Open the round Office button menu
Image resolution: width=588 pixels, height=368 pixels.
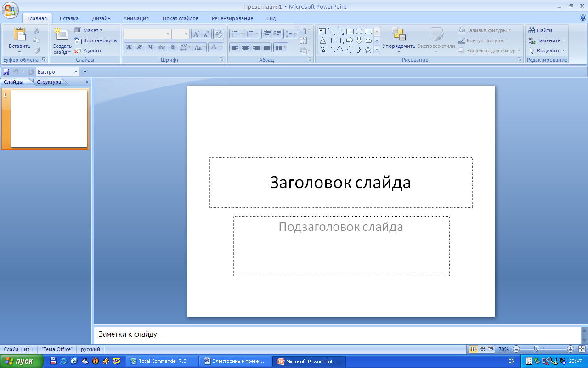pos(10,9)
